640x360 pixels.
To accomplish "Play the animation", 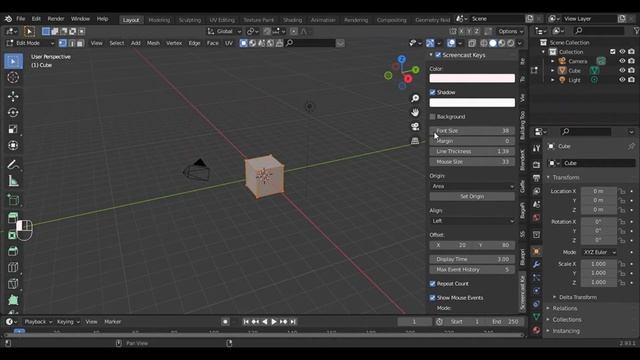I will click(x=274, y=322).
